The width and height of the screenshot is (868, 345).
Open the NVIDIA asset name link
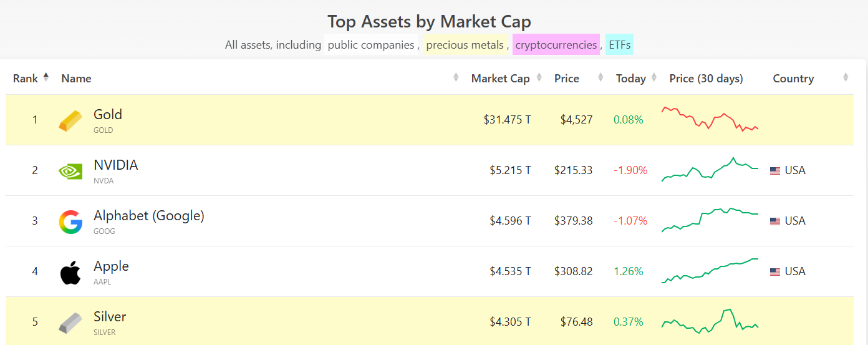(x=116, y=165)
